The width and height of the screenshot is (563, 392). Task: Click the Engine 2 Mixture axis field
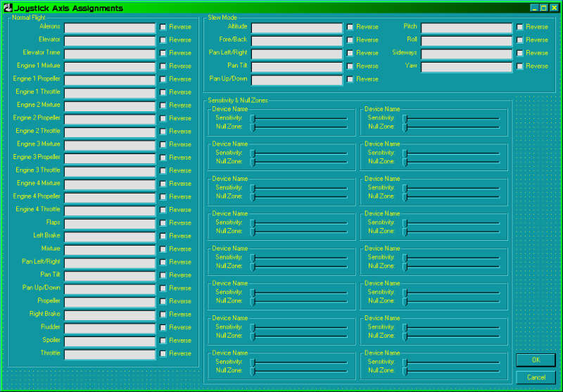click(110, 106)
